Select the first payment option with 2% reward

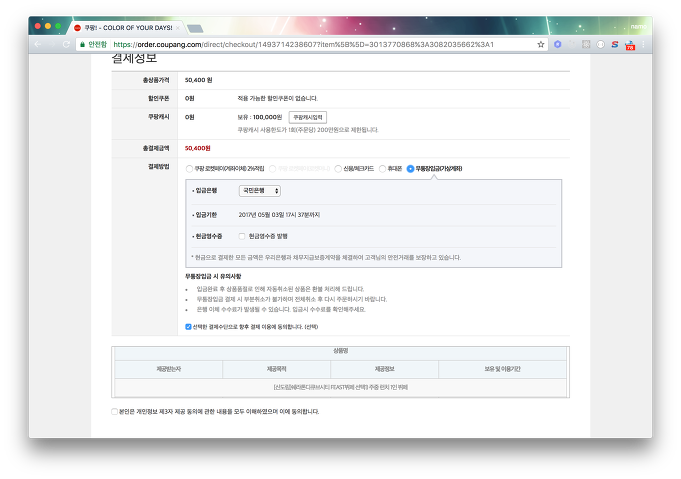coord(189,169)
